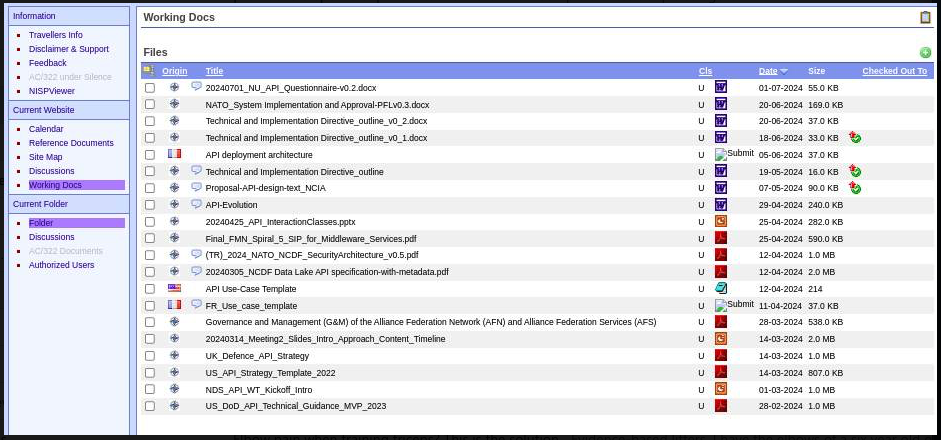Click French flag origin icon for API deployment architecture
The image size is (941, 440).
(x=174, y=155)
